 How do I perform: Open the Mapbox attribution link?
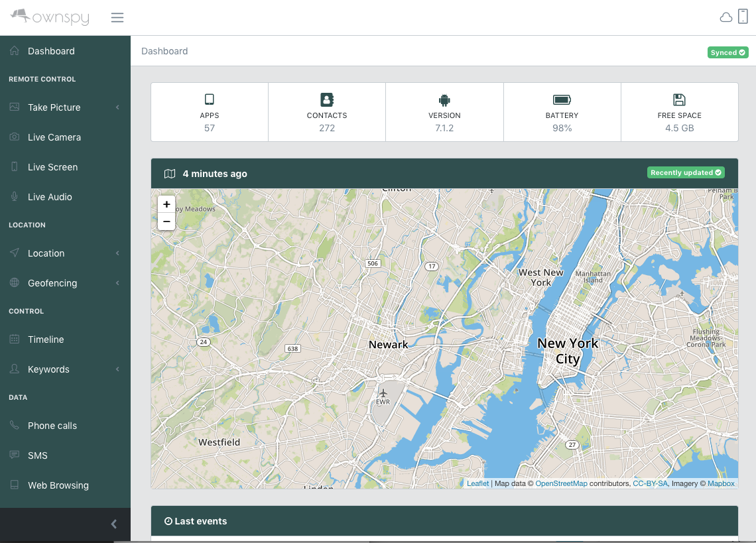click(x=721, y=483)
